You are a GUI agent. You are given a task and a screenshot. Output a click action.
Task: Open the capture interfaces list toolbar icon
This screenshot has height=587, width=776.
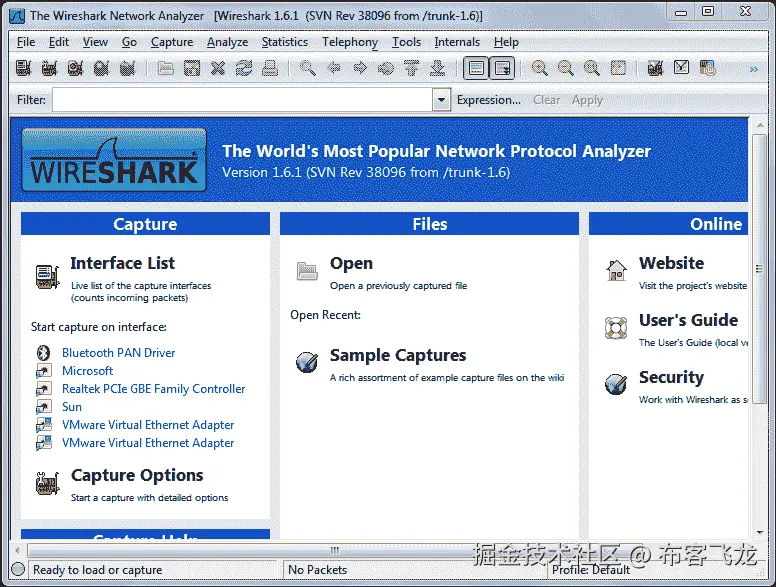(x=23, y=68)
